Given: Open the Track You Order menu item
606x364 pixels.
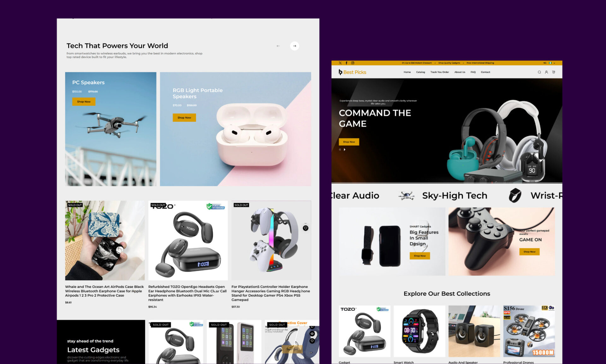Looking at the screenshot, I should [440, 72].
